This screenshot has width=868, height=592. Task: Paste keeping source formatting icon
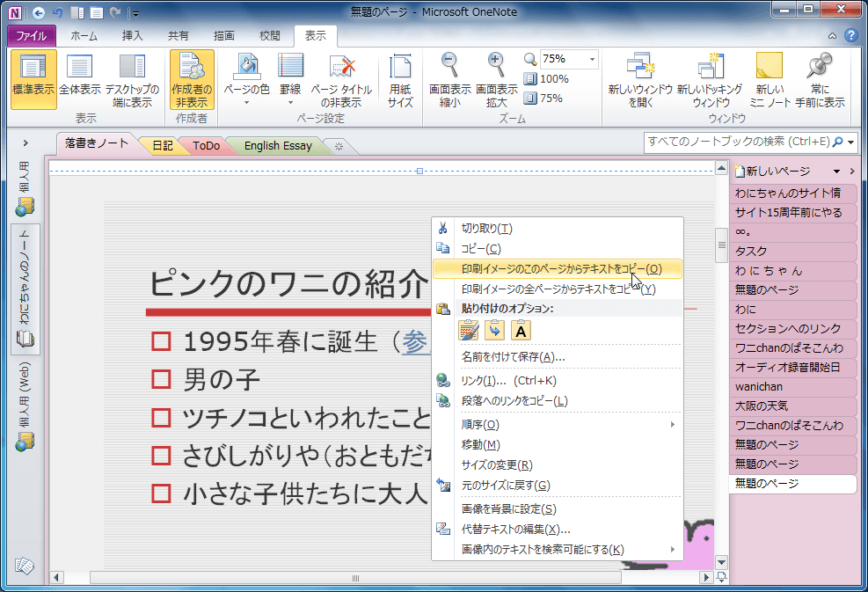[469, 331]
